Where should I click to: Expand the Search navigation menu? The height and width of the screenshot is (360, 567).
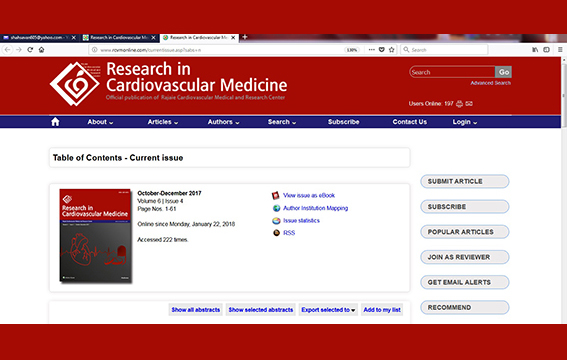pos(282,122)
